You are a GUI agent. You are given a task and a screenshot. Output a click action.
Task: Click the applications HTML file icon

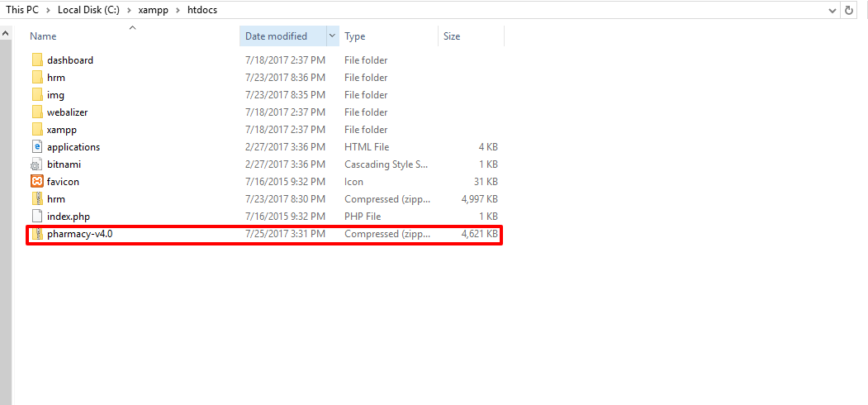[x=37, y=147]
